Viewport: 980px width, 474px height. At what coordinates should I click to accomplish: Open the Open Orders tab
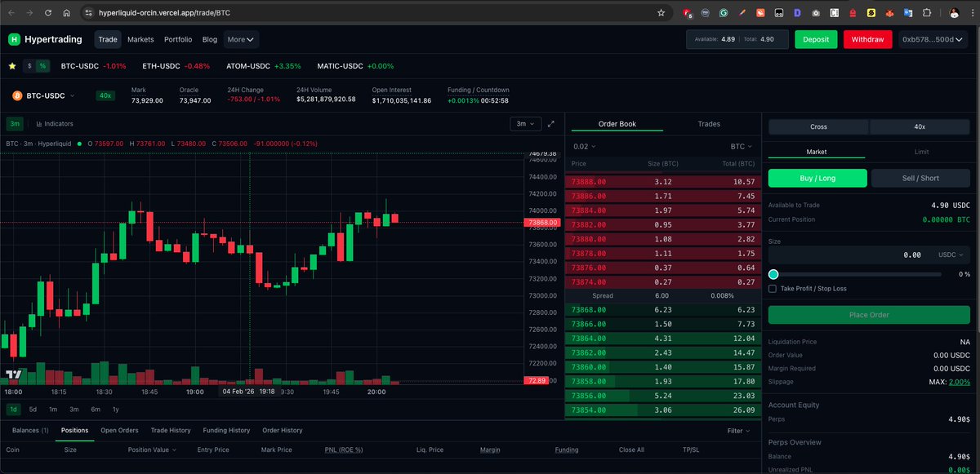tap(119, 430)
